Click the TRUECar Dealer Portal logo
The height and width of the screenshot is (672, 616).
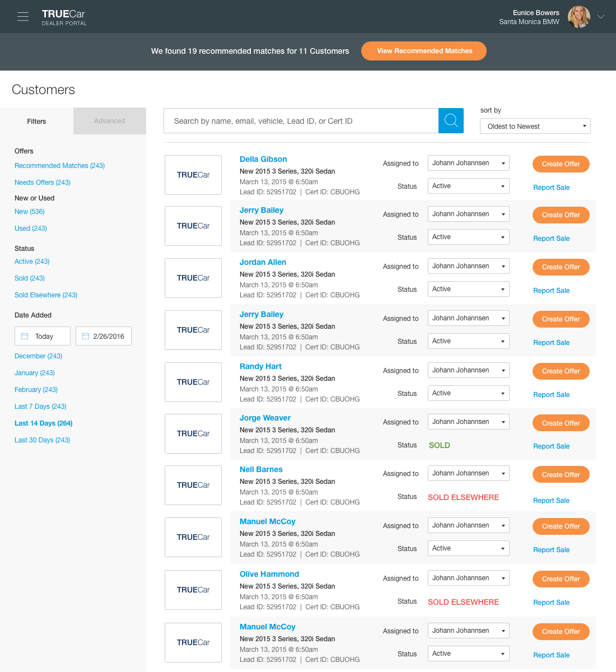pyautogui.click(x=64, y=16)
